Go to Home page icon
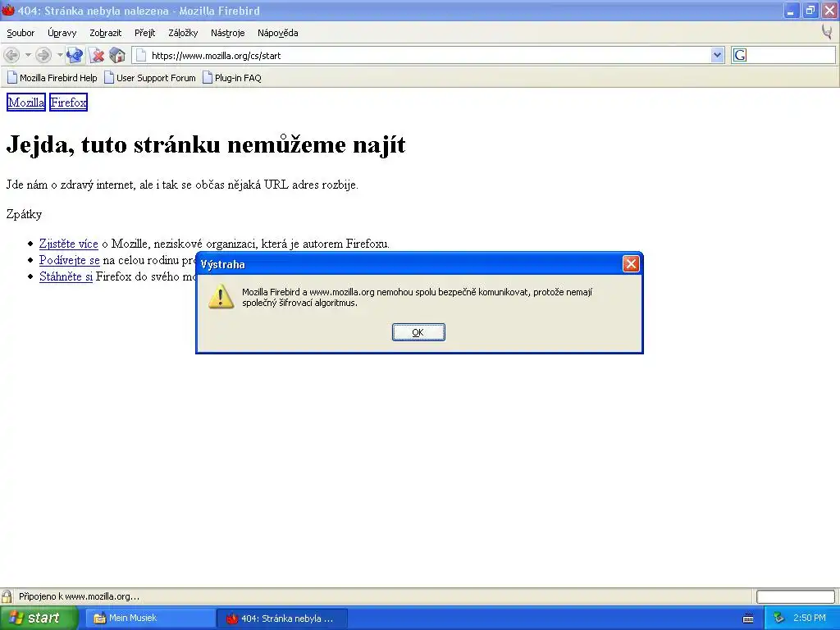840x630 pixels. coord(117,55)
